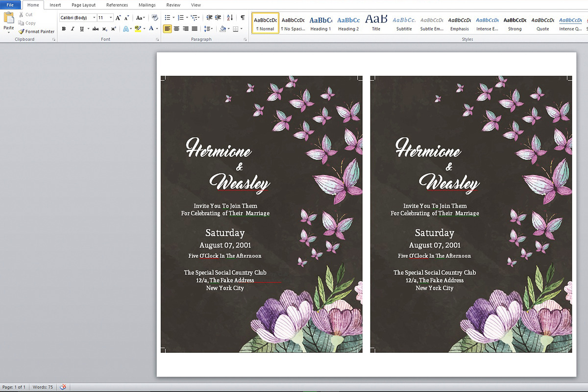Switch to the Review tab
This screenshot has width=588, height=392.
click(x=173, y=5)
